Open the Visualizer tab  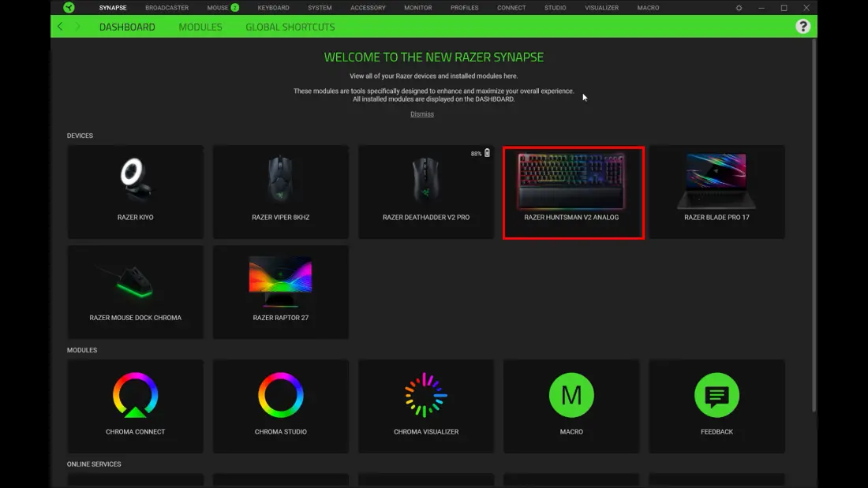pyautogui.click(x=602, y=8)
